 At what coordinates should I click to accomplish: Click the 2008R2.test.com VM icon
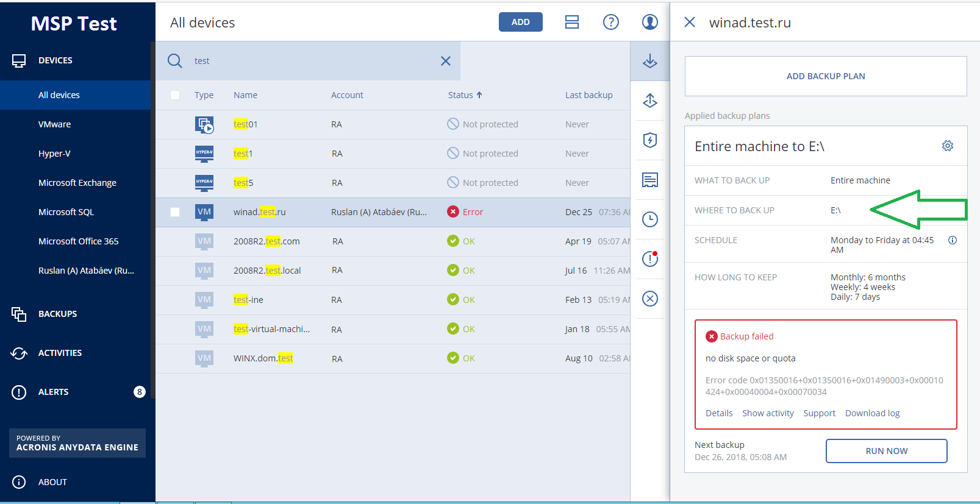[x=204, y=241]
